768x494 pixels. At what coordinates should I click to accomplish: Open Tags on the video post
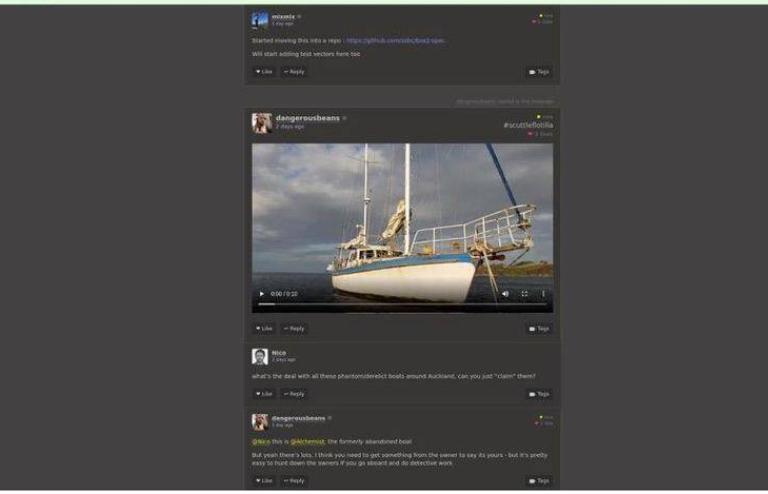539,328
